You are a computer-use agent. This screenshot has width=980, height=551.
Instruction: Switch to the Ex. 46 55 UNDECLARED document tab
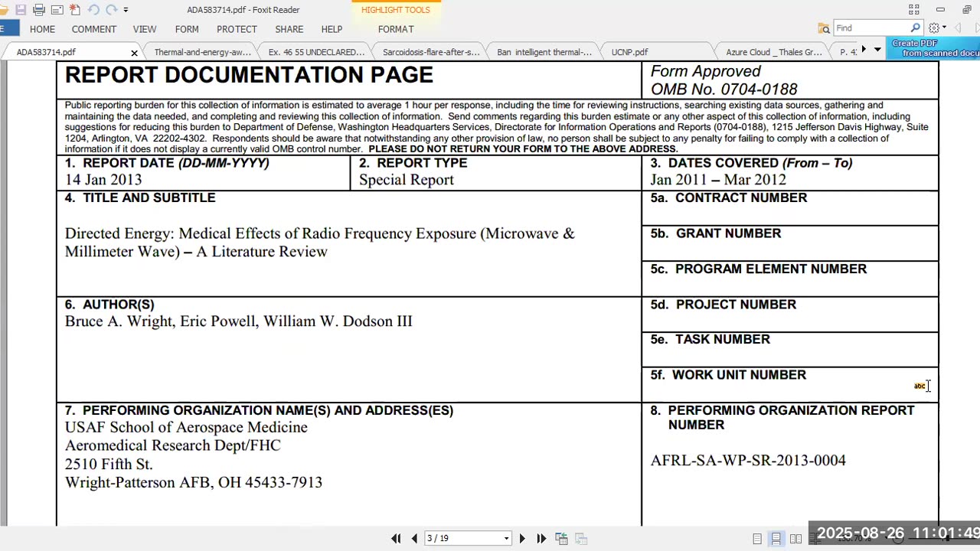(x=316, y=52)
